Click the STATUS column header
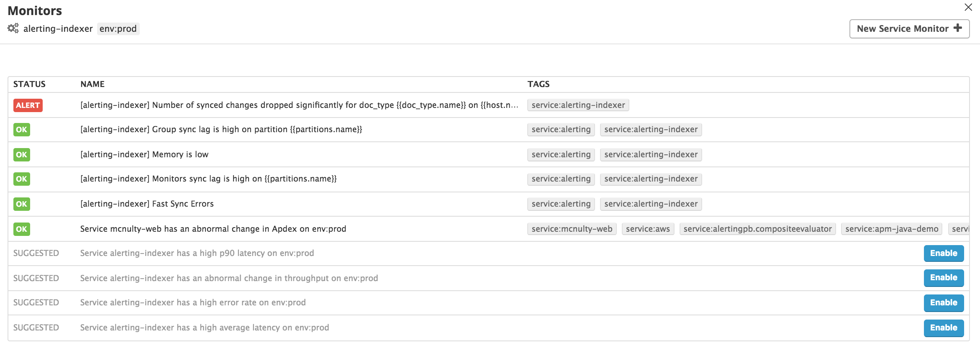The height and width of the screenshot is (348, 980). (29, 84)
